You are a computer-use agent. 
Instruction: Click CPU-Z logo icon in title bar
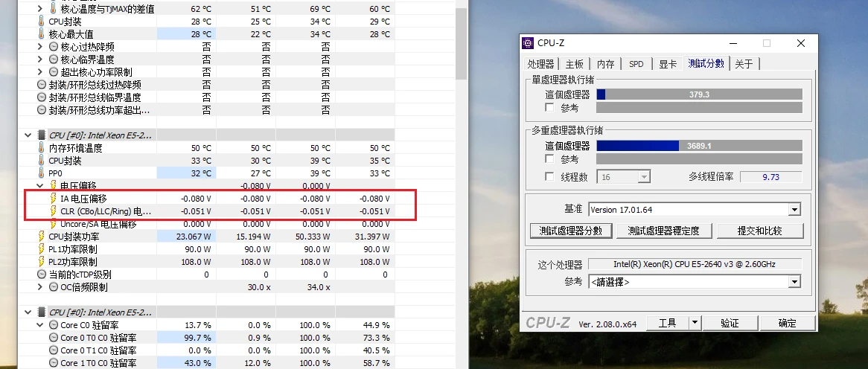(528, 43)
